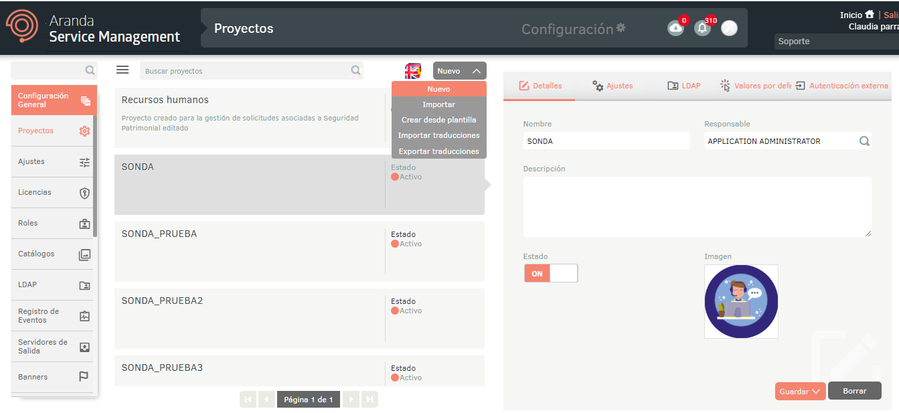Click the cloud download icon in header
899x413 pixels.
676,28
